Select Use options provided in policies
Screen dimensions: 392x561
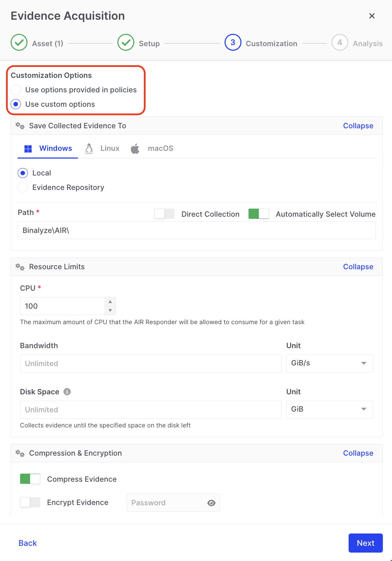(x=16, y=90)
